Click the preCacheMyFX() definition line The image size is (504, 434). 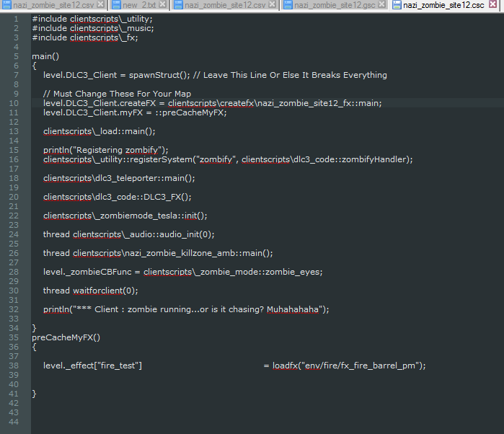click(66, 337)
